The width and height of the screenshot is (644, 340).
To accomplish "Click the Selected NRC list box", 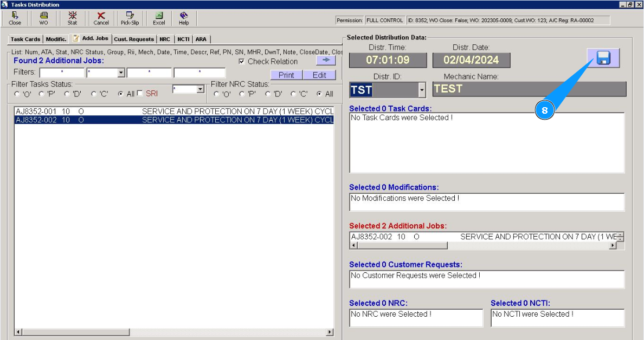I will 416,318.
